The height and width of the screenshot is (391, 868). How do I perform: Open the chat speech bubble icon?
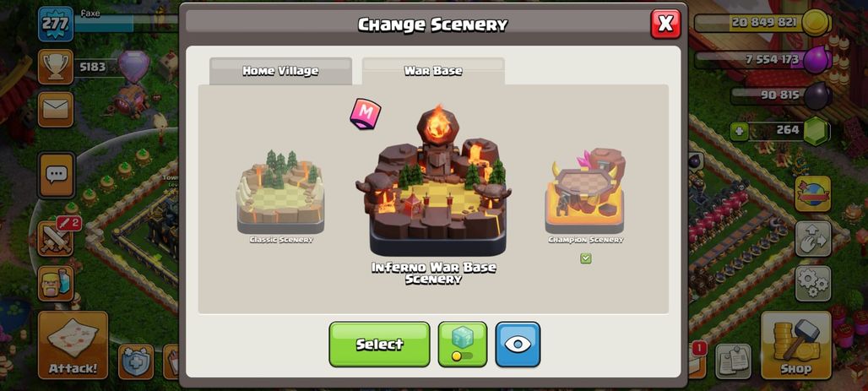click(56, 176)
